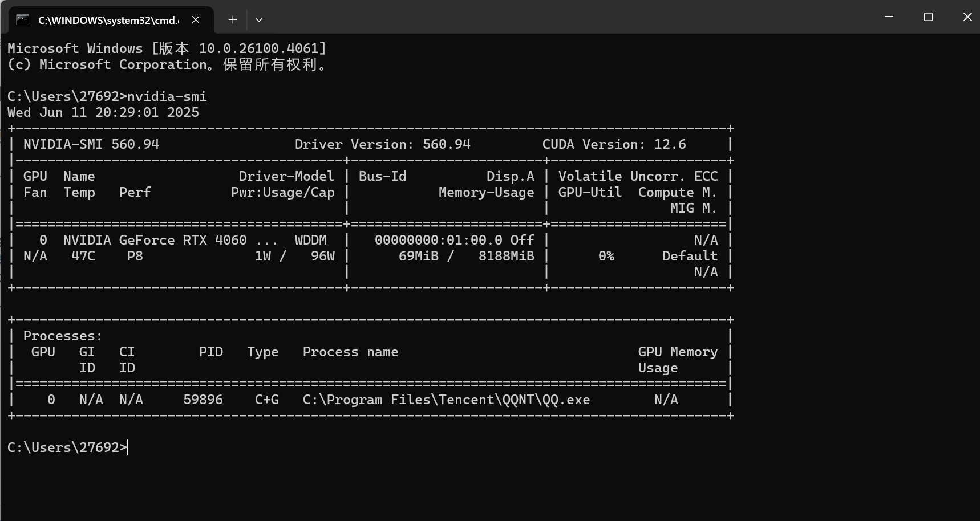Click the 'Default' compute mode value
This screenshot has height=521, width=980.
pyautogui.click(x=690, y=256)
